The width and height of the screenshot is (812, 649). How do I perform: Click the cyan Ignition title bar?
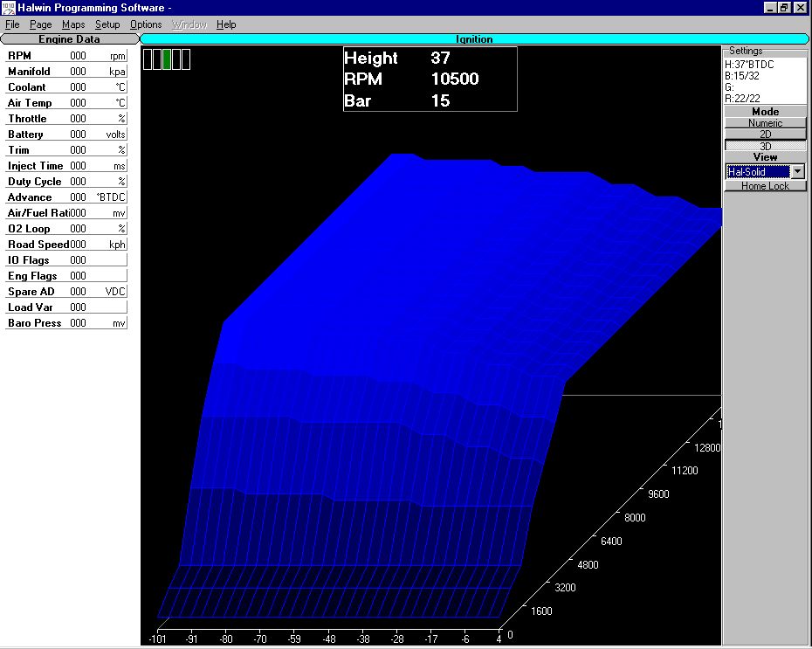(x=474, y=39)
